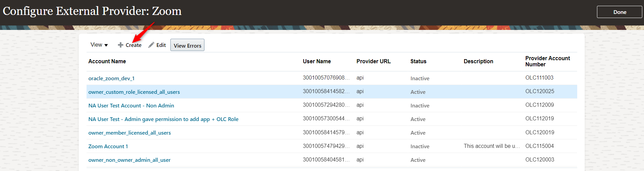
Task: Click the user name 30010058404581 cell
Action: click(326, 159)
